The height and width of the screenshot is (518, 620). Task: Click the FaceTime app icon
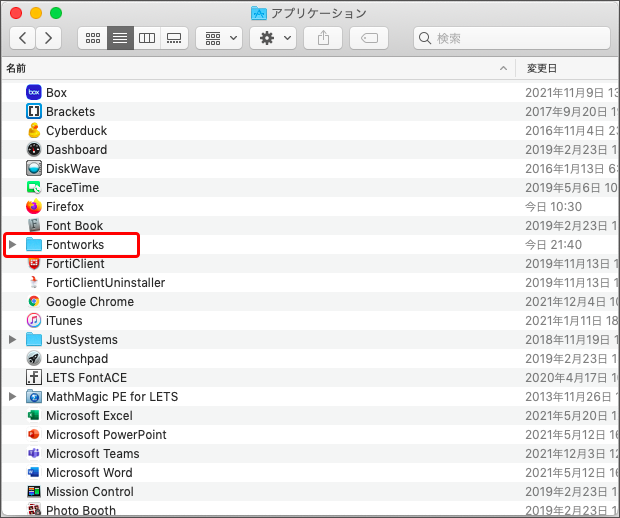[x=34, y=187]
